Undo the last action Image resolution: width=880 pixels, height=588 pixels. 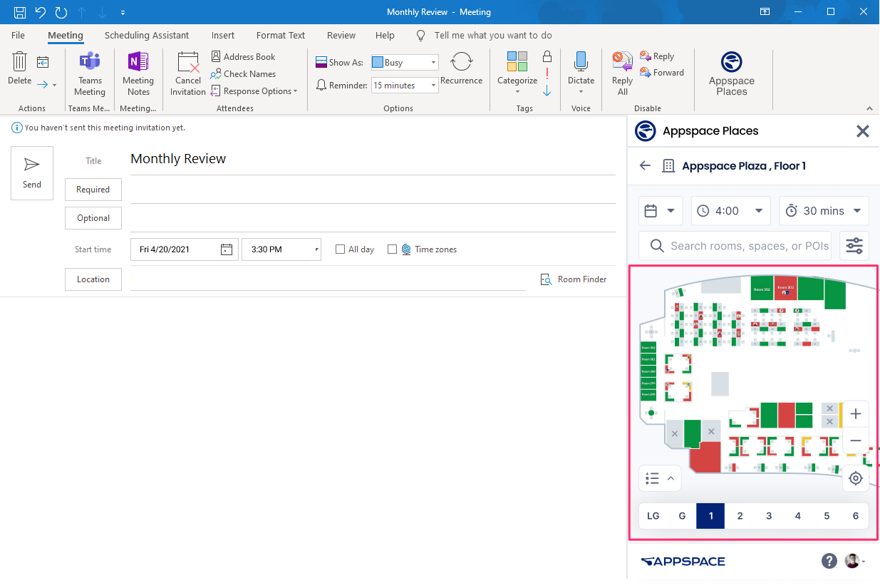point(41,12)
